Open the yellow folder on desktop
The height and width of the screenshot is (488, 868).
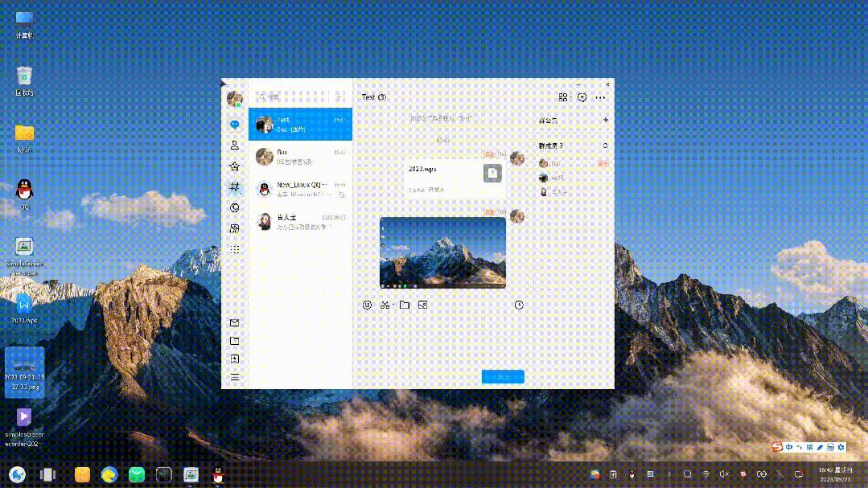click(x=24, y=138)
